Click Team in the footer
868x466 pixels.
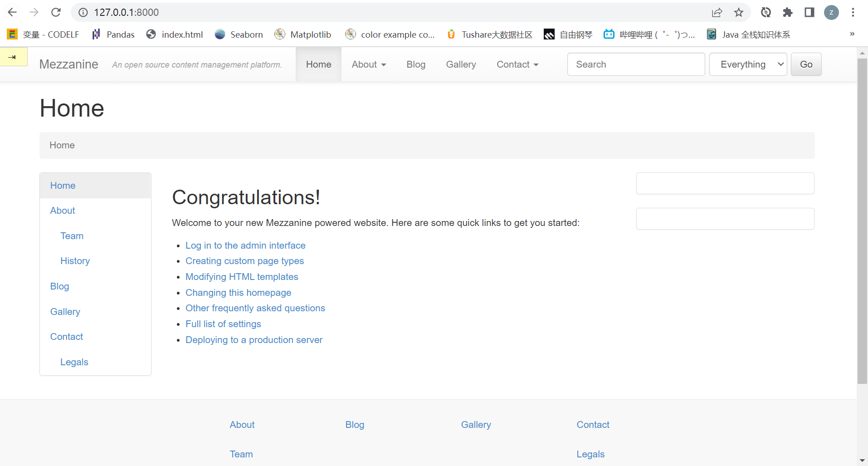[241, 454]
